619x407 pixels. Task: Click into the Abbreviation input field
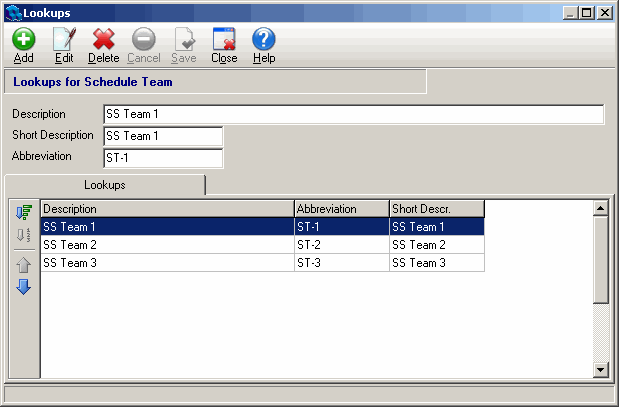tap(163, 158)
